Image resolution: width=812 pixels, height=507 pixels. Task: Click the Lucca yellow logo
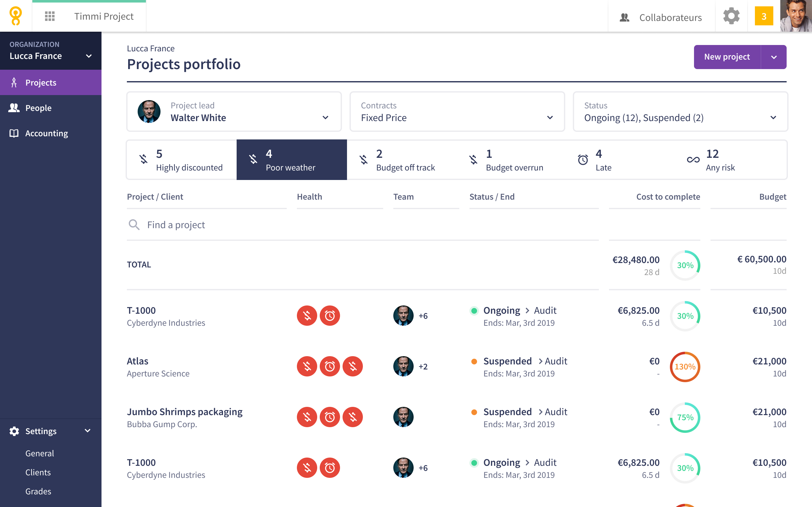(x=16, y=16)
